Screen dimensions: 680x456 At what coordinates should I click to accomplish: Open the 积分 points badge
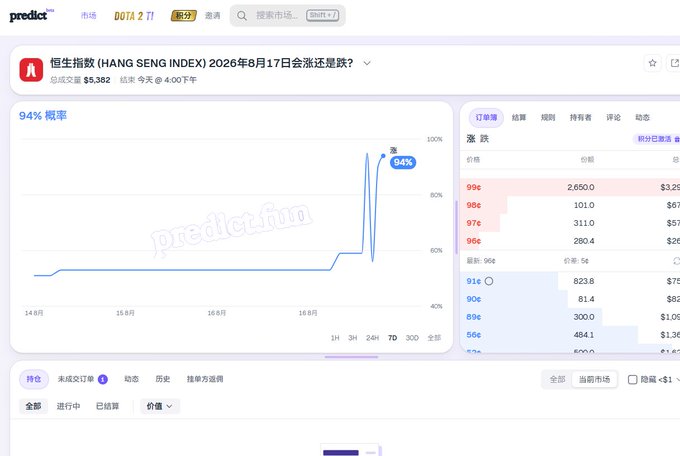[183, 16]
